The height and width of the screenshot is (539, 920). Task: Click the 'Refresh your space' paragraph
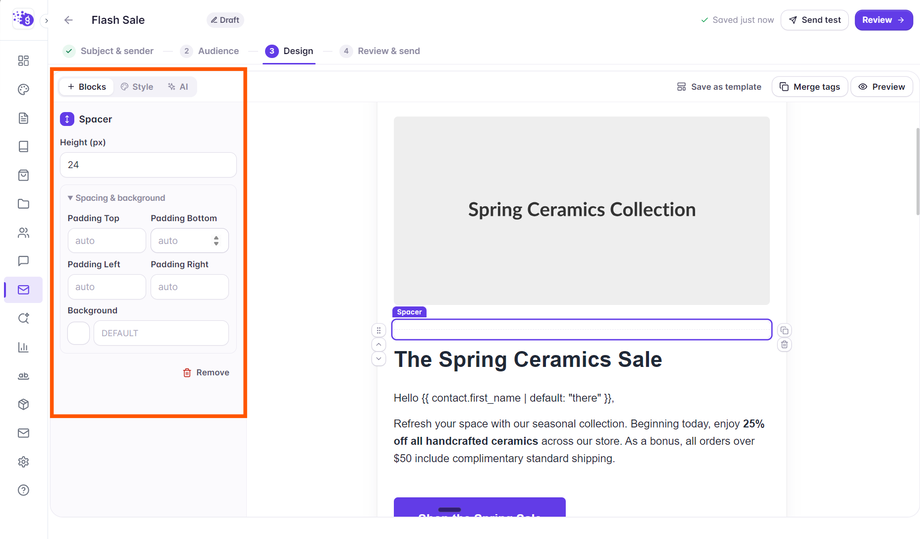pyautogui.click(x=581, y=441)
